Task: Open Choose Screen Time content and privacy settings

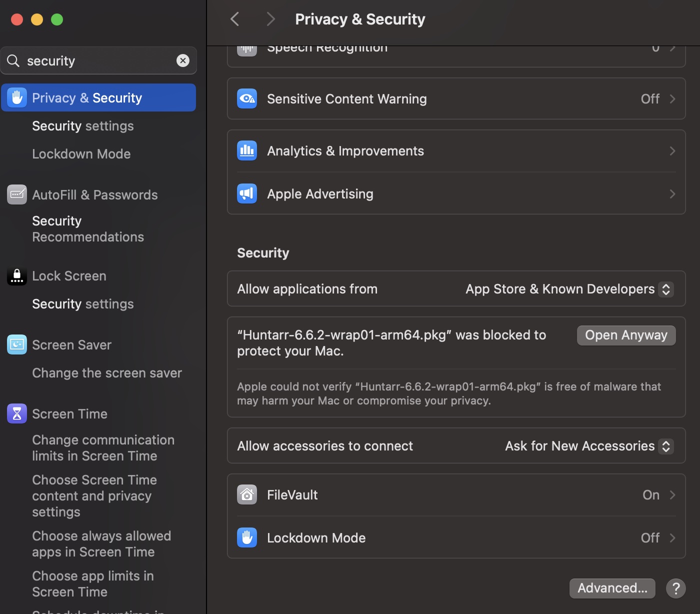Action: [94, 496]
